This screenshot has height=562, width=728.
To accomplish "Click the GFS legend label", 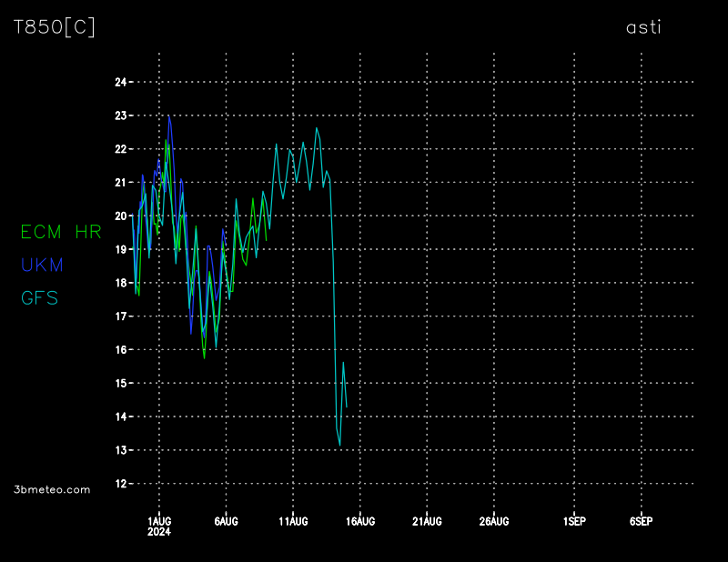I will (x=39, y=297).
